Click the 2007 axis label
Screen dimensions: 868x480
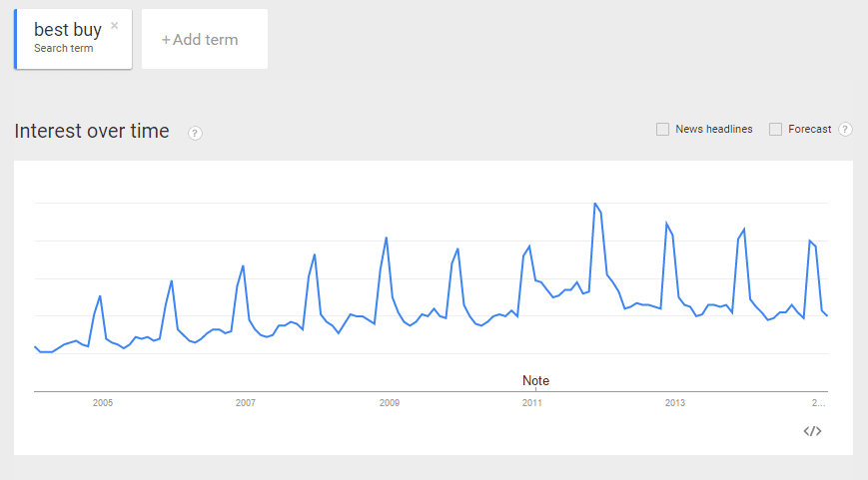point(246,403)
